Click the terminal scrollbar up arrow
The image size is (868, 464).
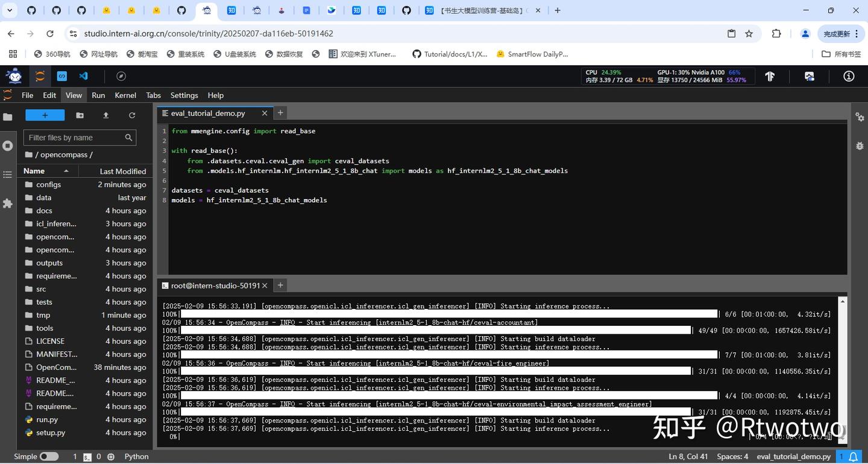coord(843,300)
